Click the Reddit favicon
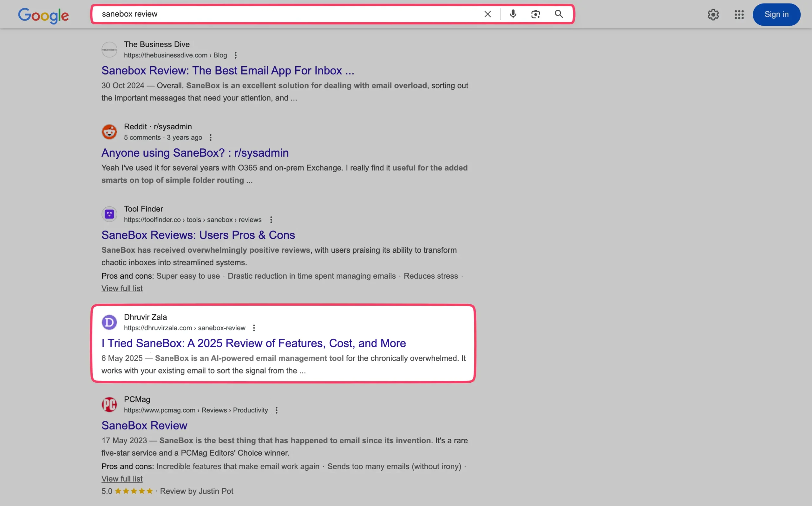812x506 pixels. (109, 132)
